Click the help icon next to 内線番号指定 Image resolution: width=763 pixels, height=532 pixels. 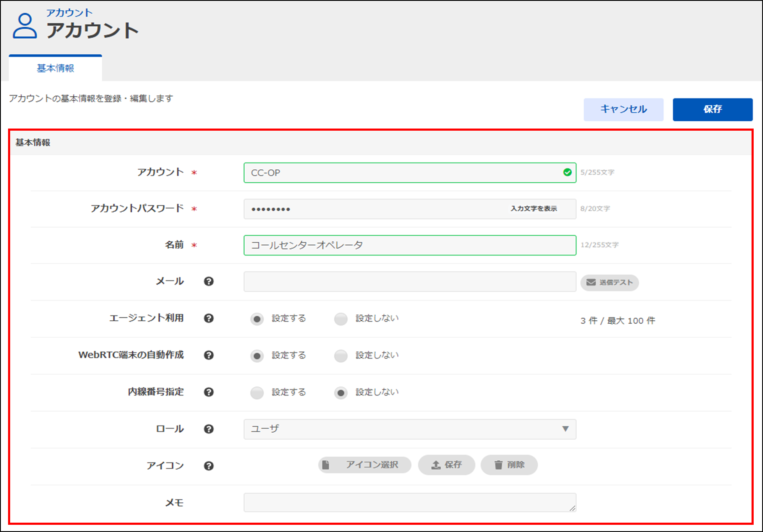[x=208, y=392]
